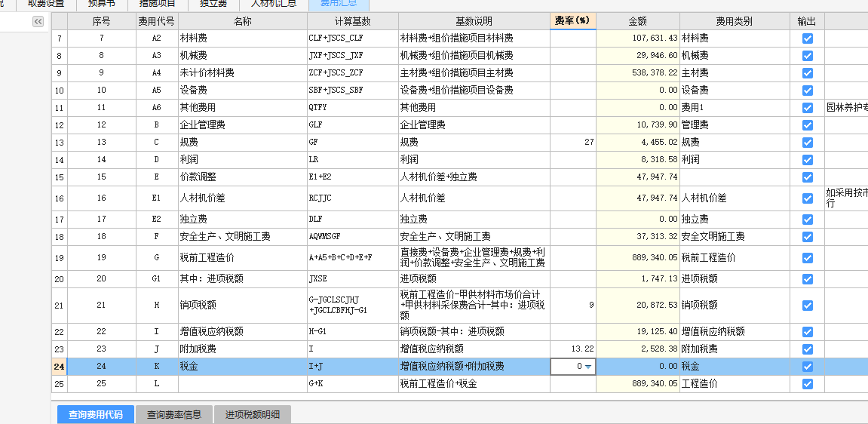Image resolution: width=868 pixels, height=424 pixels.
Task: Click the 费用代号 column header
Action: pyautogui.click(x=157, y=21)
